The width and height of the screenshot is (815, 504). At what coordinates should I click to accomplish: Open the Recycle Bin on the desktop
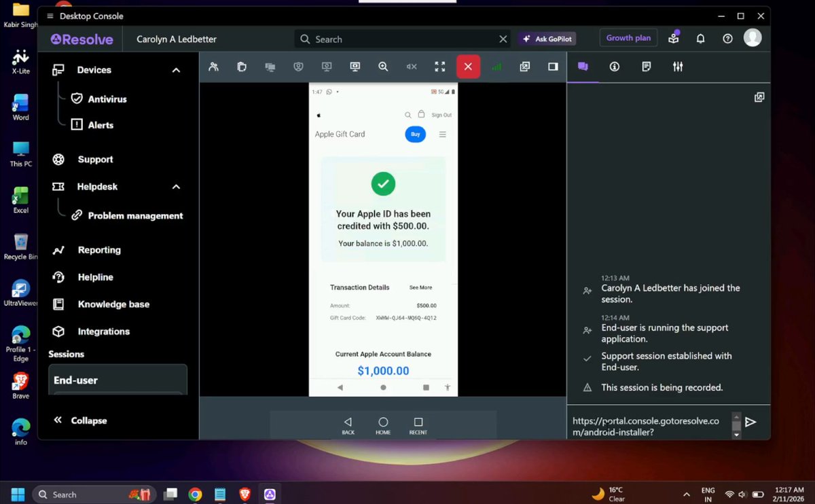click(20, 247)
